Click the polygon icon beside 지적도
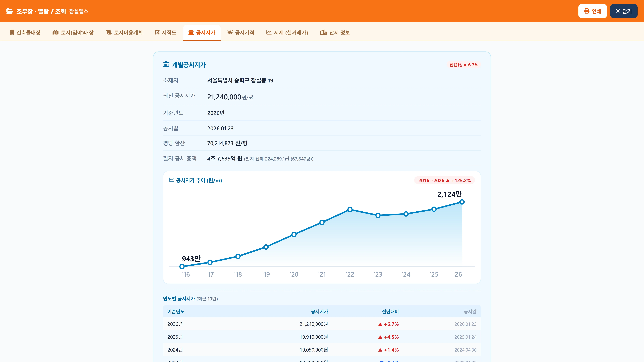 (x=157, y=32)
